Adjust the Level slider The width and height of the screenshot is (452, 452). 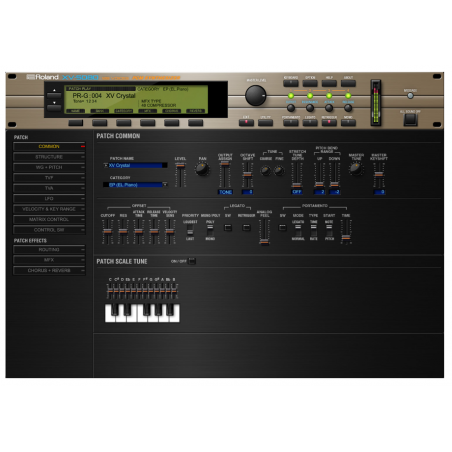coord(180,174)
